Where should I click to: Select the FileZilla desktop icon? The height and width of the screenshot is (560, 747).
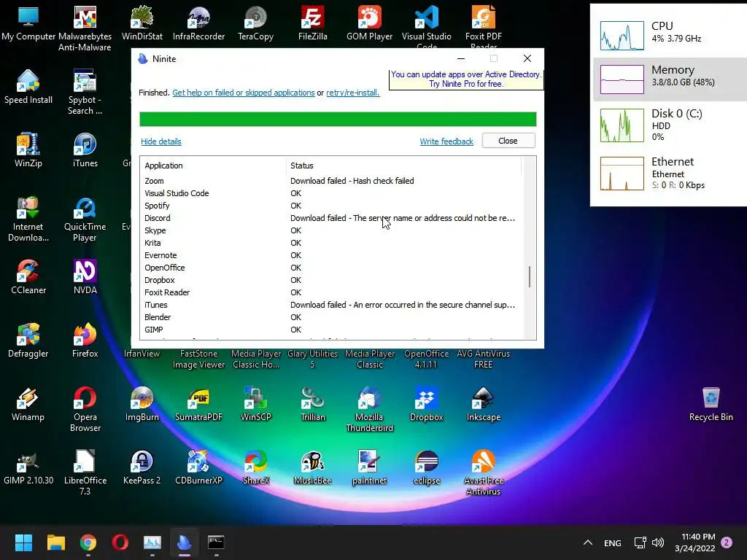click(312, 23)
